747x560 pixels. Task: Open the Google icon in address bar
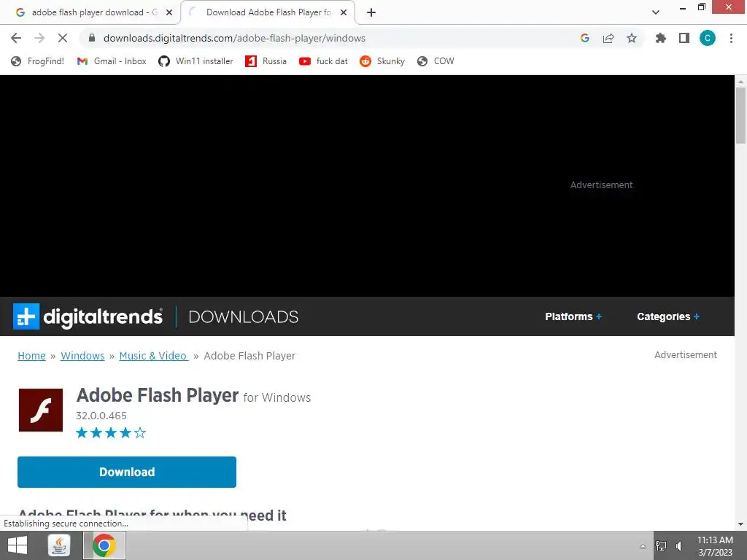(x=585, y=38)
